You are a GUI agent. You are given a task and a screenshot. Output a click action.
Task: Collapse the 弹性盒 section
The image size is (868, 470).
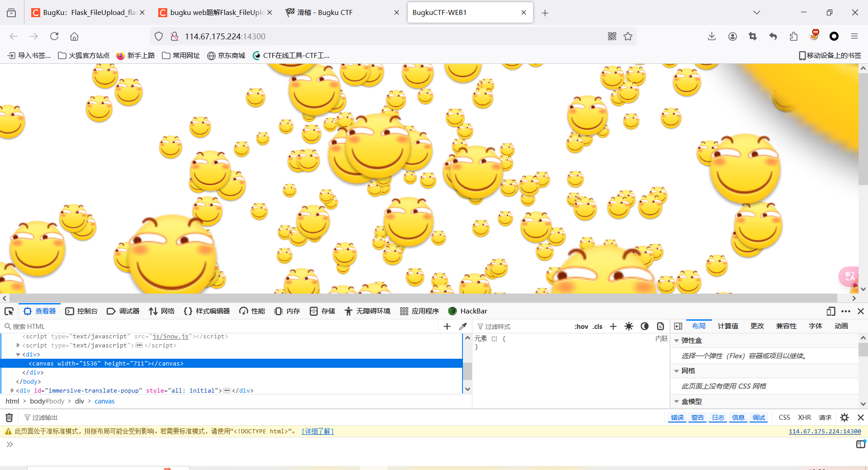pos(677,340)
